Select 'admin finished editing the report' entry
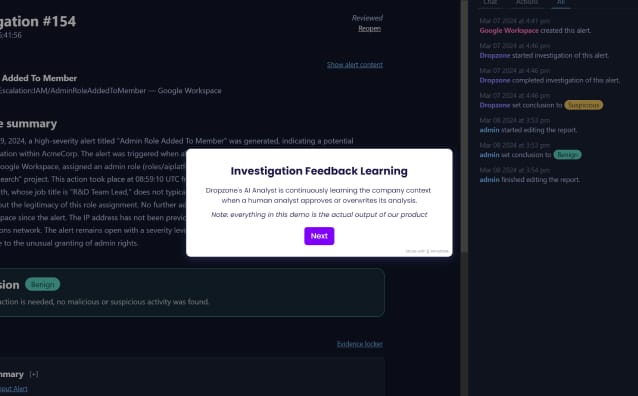Screen dimensions: 638x396 click(530, 180)
